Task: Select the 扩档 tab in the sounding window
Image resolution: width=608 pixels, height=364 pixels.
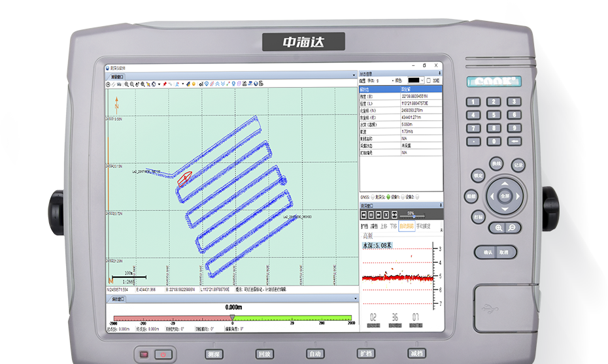Action: click(365, 226)
